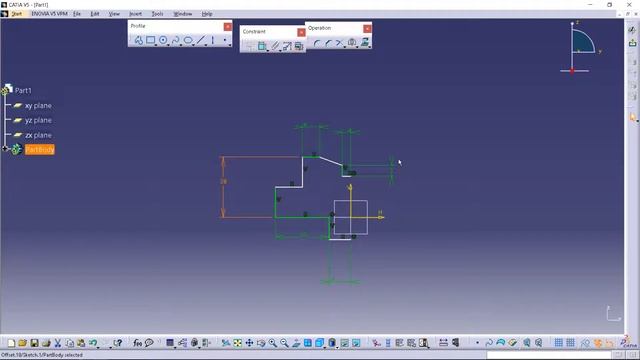
Task: Click the Normal View icon
Action: (x=296, y=343)
